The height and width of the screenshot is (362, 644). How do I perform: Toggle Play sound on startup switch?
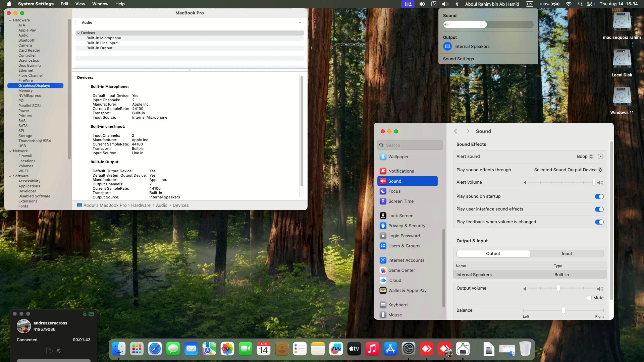pos(599,197)
